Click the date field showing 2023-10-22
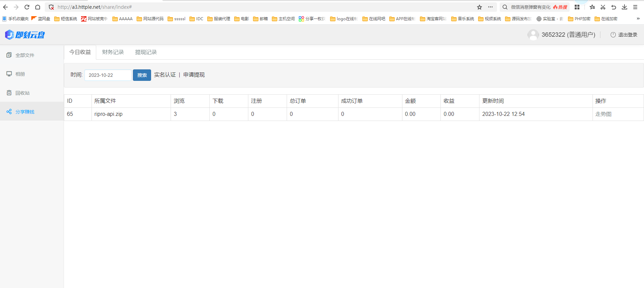The height and width of the screenshot is (288, 644). pos(108,75)
